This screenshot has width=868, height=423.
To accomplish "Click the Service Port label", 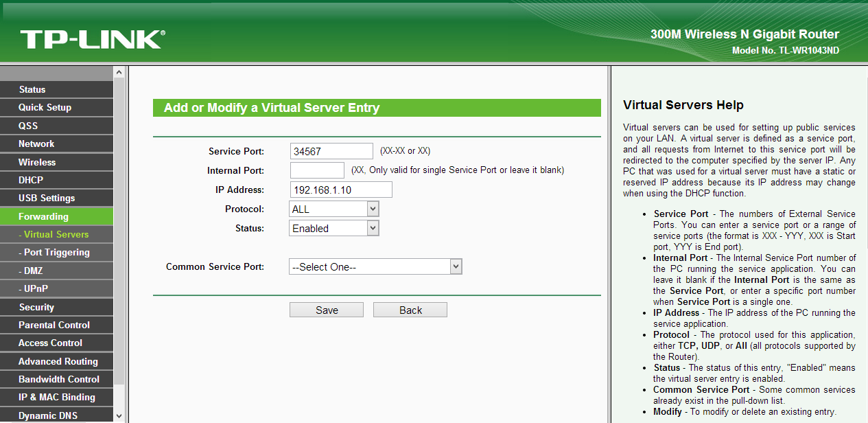I will [236, 151].
